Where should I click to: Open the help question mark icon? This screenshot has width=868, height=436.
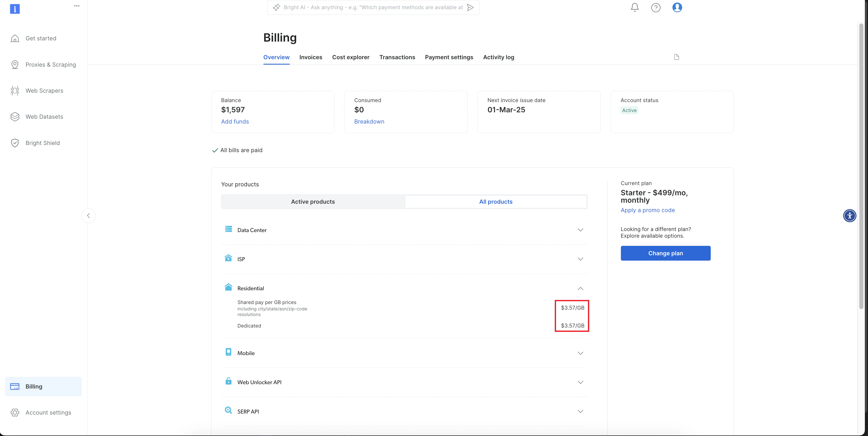tap(655, 7)
